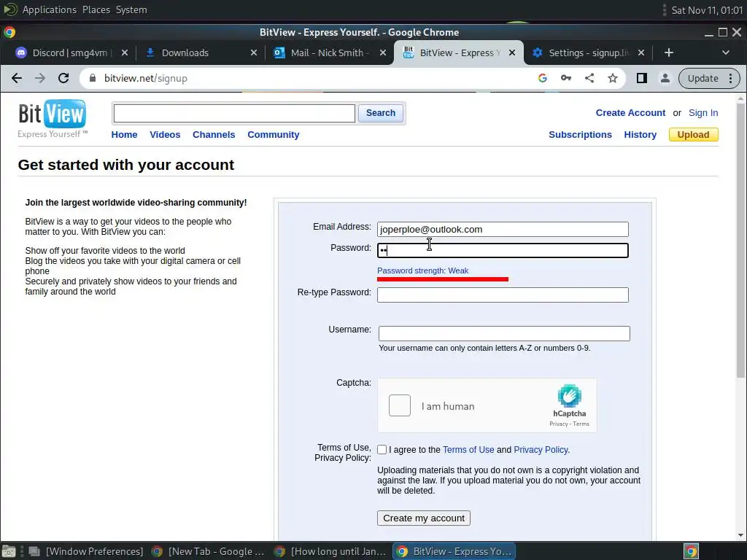Click the clock Sat Nov 11 01:01
This screenshot has width=747, height=560.
[706, 10]
